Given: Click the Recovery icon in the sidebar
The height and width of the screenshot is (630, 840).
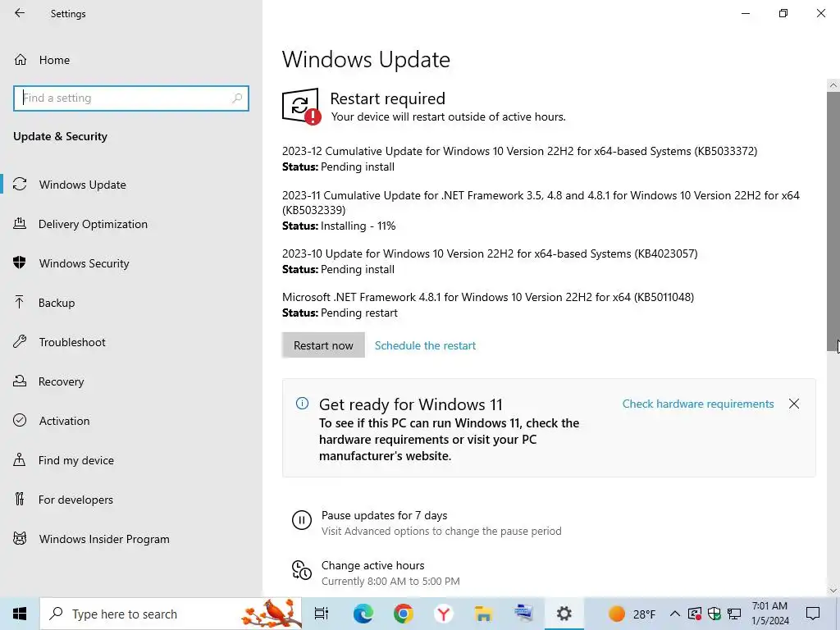Looking at the screenshot, I should pos(20,381).
